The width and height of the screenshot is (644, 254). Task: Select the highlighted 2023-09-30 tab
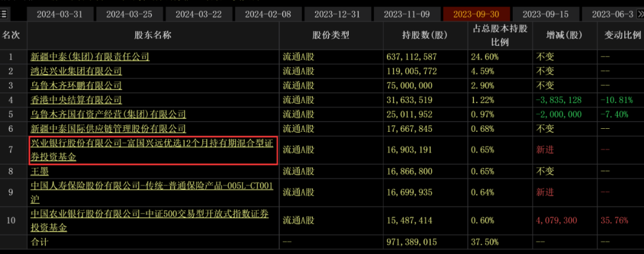point(476,14)
